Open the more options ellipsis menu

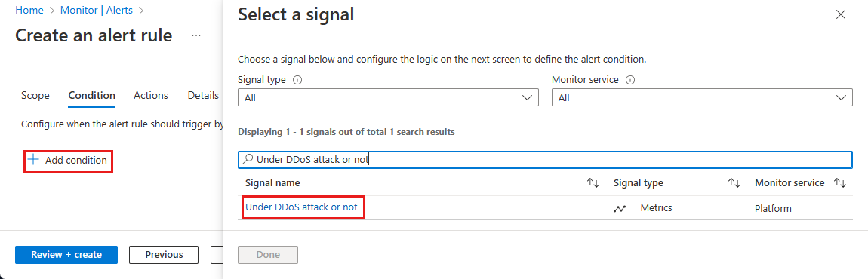click(x=196, y=35)
